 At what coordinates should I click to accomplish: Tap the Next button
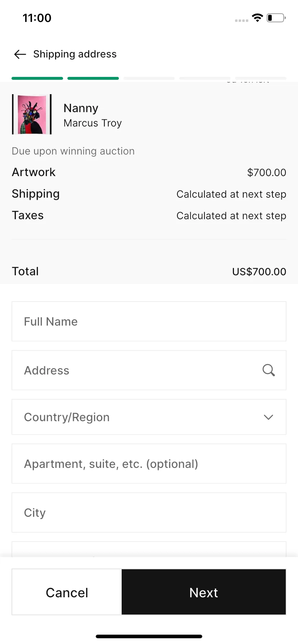pyautogui.click(x=204, y=592)
